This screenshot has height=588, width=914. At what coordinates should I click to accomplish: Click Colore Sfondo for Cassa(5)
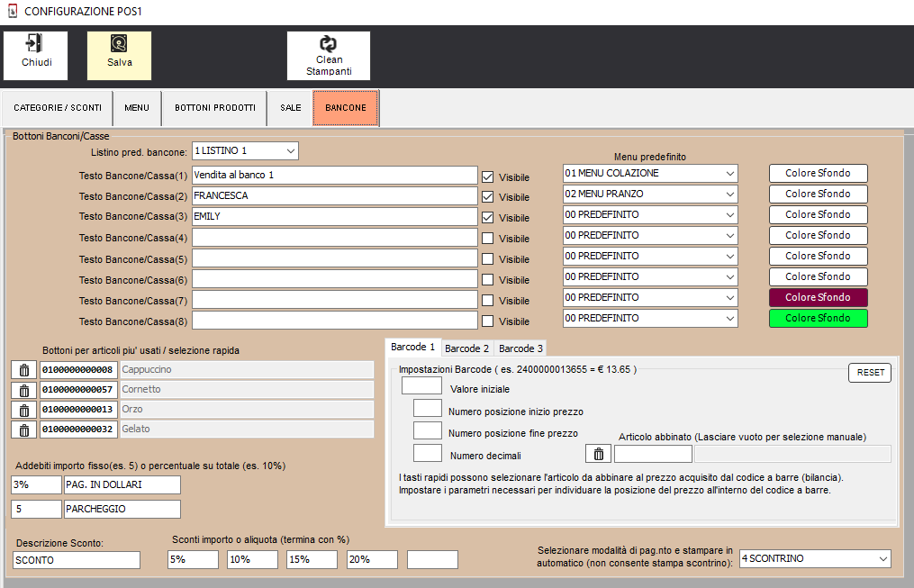[x=818, y=256]
